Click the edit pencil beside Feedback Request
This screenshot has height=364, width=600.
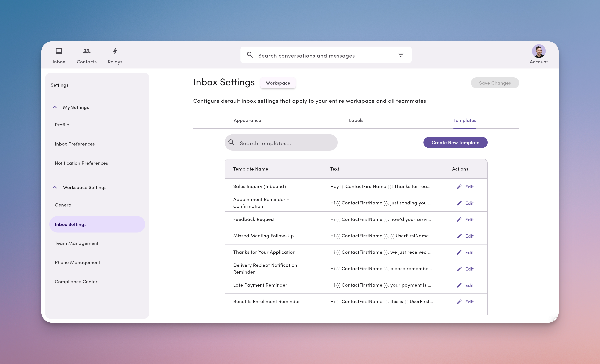coord(459,219)
